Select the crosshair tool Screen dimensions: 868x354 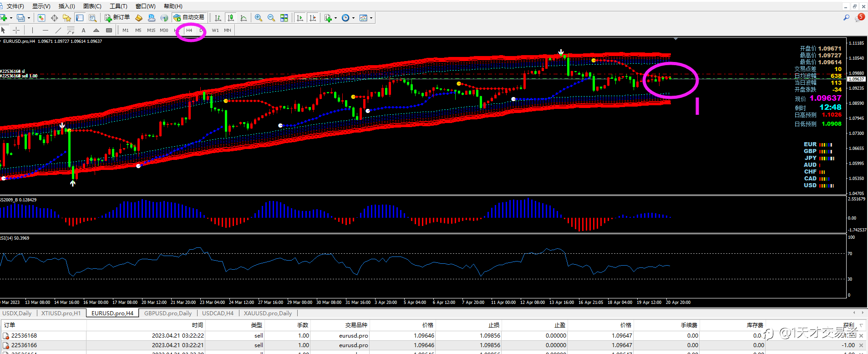coord(16,30)
